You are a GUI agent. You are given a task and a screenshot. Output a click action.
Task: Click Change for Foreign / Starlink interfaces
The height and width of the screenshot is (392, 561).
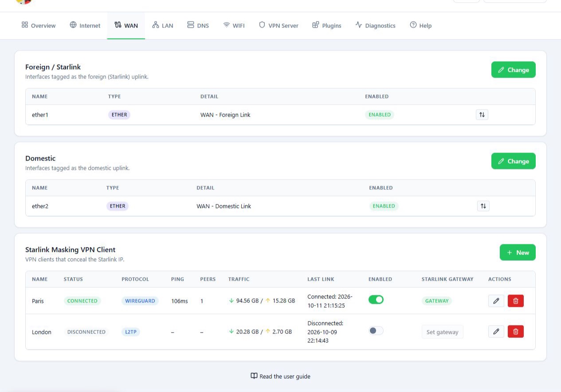pos(514,70)
